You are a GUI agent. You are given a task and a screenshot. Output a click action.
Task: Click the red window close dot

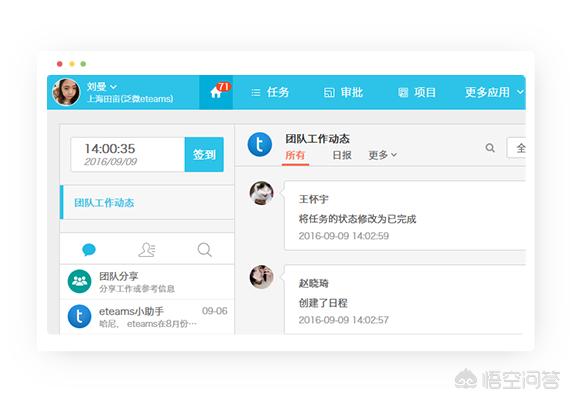click(x=60, y=64)
